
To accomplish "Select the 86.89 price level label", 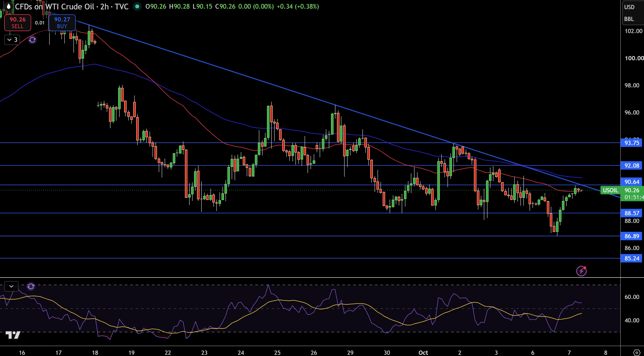I will click(x=631, y=236).
